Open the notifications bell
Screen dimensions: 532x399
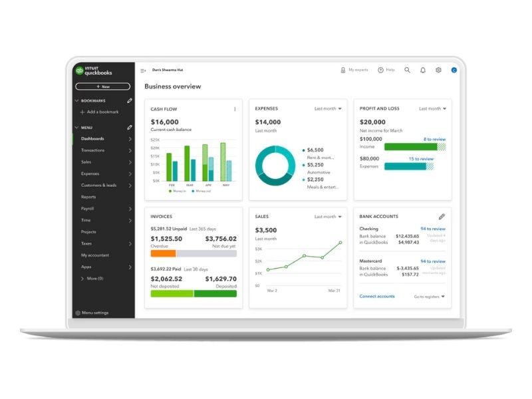pyautogui.click(x=423, y=70)
